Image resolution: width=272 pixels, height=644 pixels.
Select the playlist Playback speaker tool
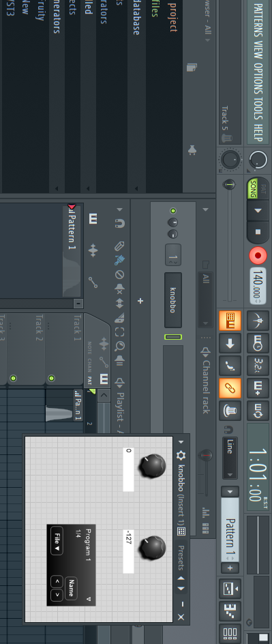click(x=119, y=360)
